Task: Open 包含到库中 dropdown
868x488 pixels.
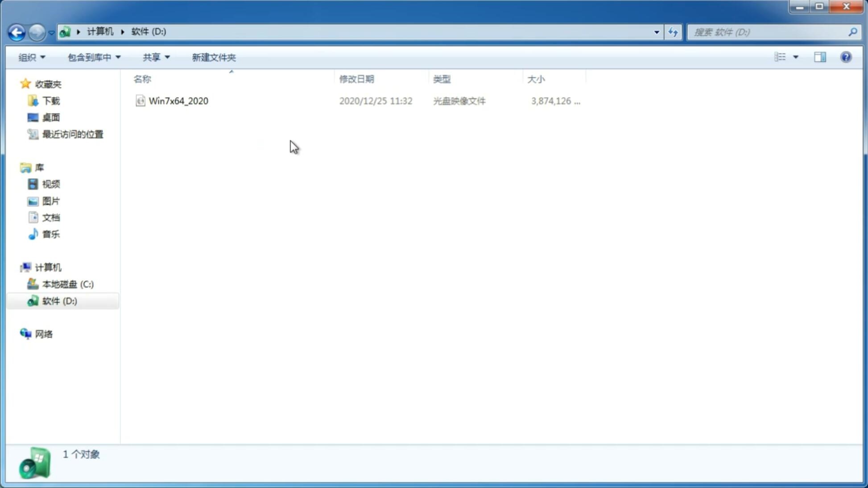Action: click(93, 57)
